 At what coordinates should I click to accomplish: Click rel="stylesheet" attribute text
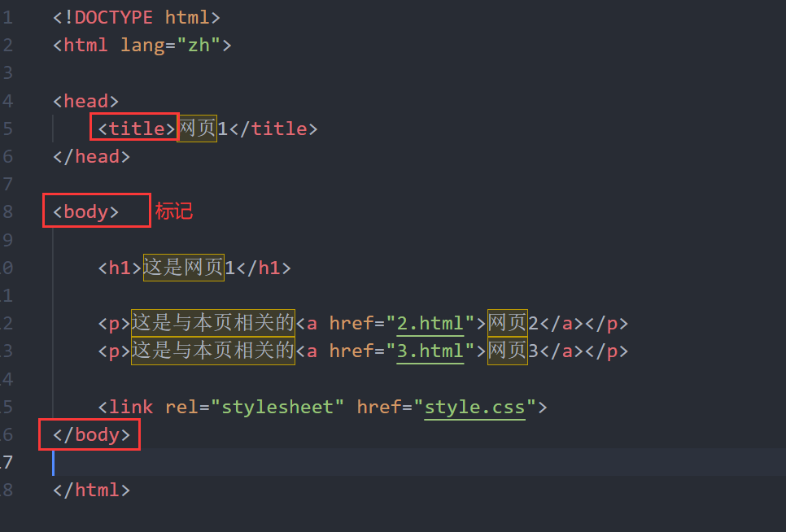[x=254, y=408]
